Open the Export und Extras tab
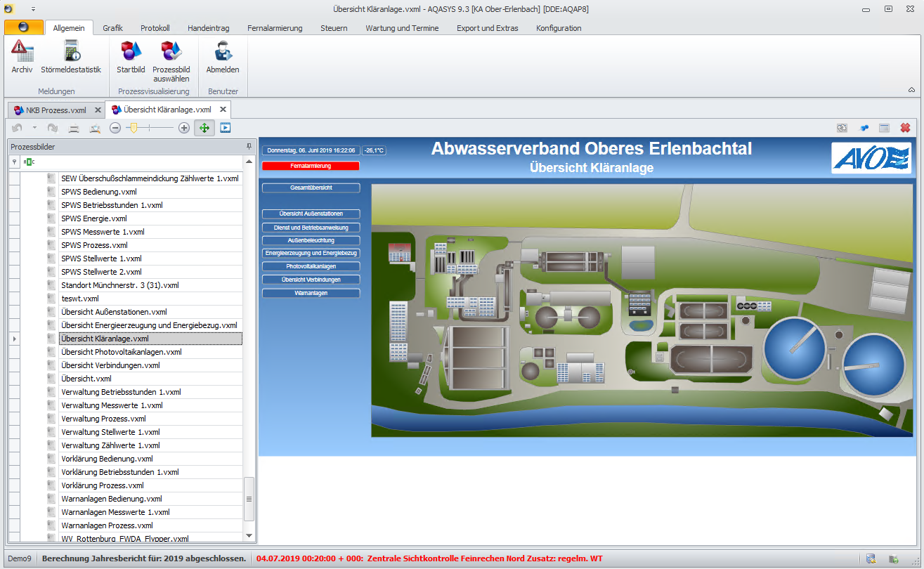 point(488,28)
